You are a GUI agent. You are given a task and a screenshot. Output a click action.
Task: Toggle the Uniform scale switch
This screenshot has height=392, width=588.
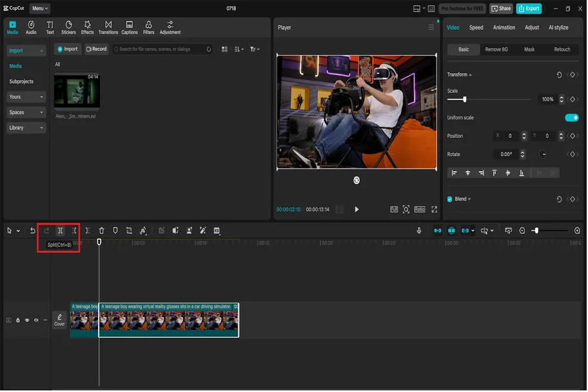click(x=571, y=118)
